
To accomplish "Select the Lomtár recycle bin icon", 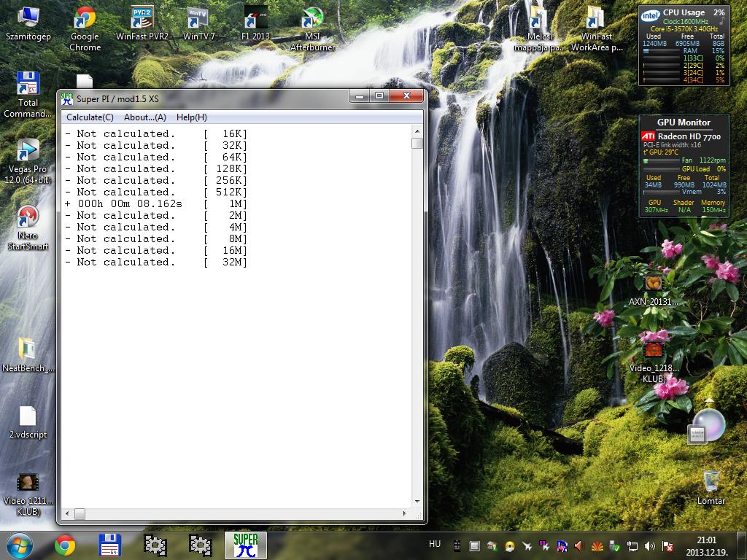I will pos(711,488).
